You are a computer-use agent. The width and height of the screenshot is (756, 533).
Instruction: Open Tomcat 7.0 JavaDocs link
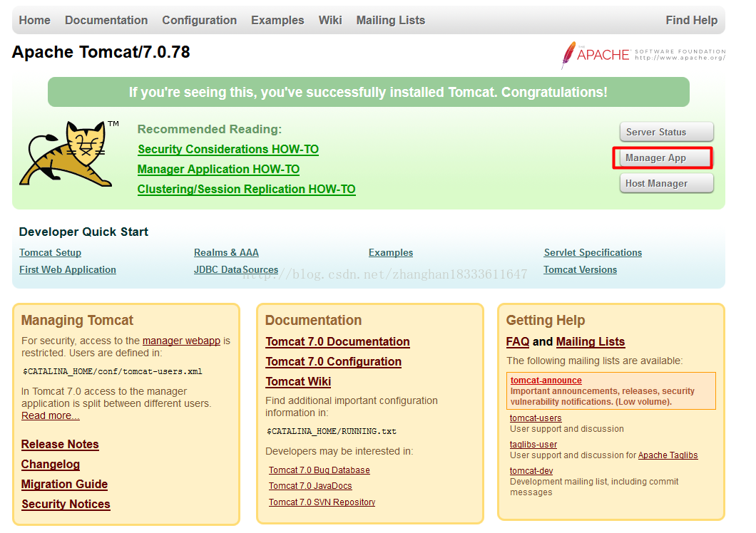(x=310, y=486)
